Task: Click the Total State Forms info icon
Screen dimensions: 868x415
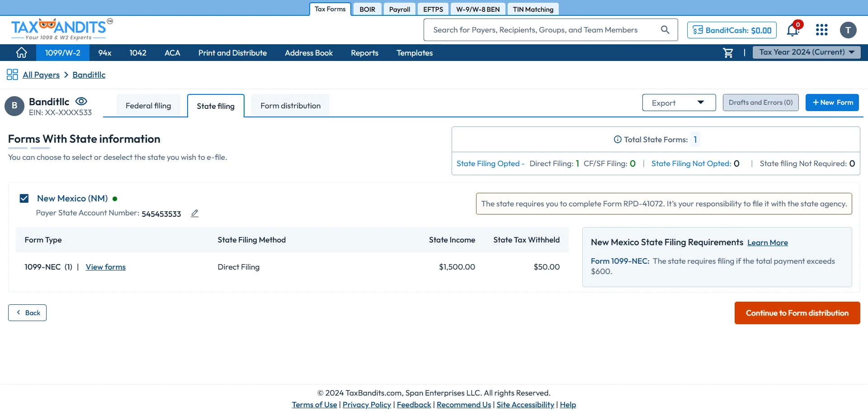Action: click(x=618, y=140)
